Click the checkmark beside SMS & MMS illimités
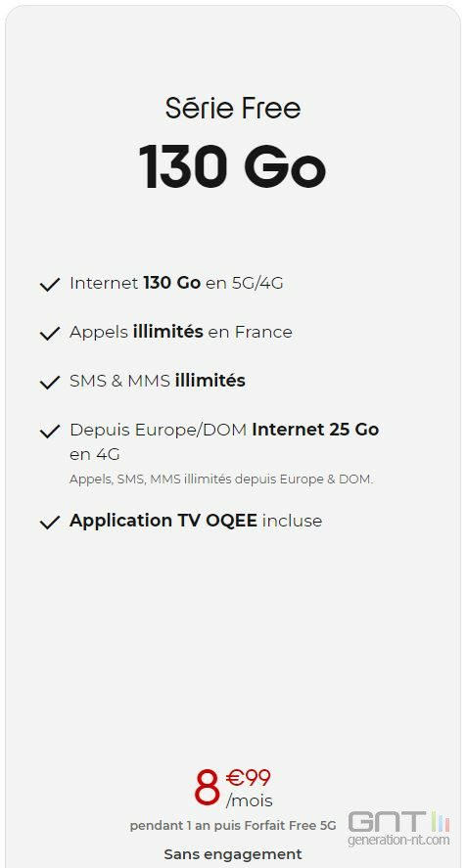The height and width of the screenshot is (868, 467). [x=50, y=382]
